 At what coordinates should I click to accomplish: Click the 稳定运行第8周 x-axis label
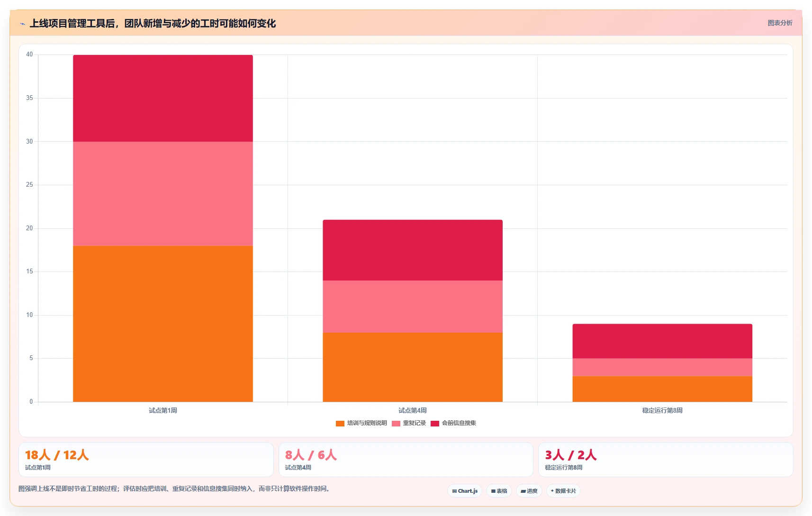[x=662, y=410]
